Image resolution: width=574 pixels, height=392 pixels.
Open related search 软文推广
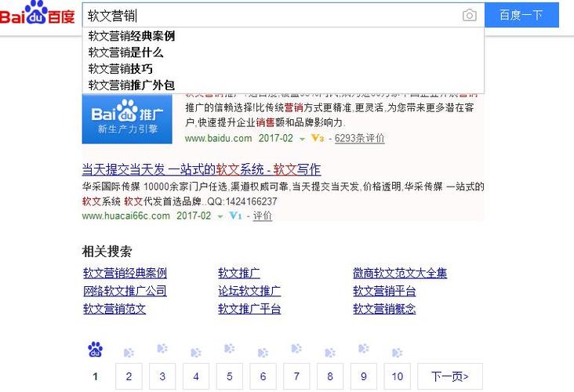pos(239,273)
